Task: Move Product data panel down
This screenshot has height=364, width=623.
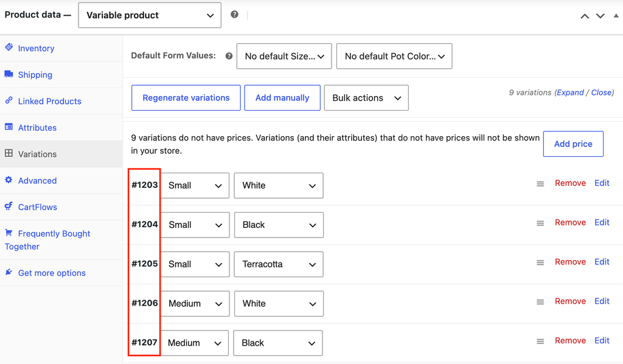Action: coord(600,16)
